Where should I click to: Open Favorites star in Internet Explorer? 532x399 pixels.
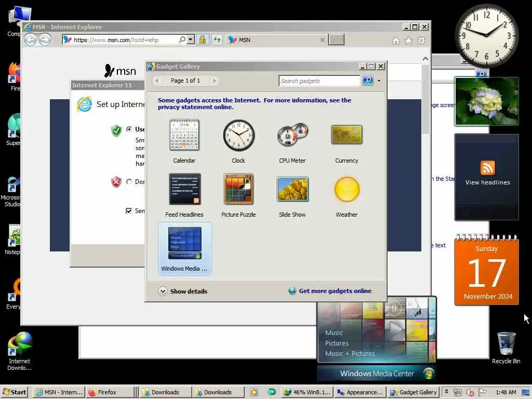[408, 41]
